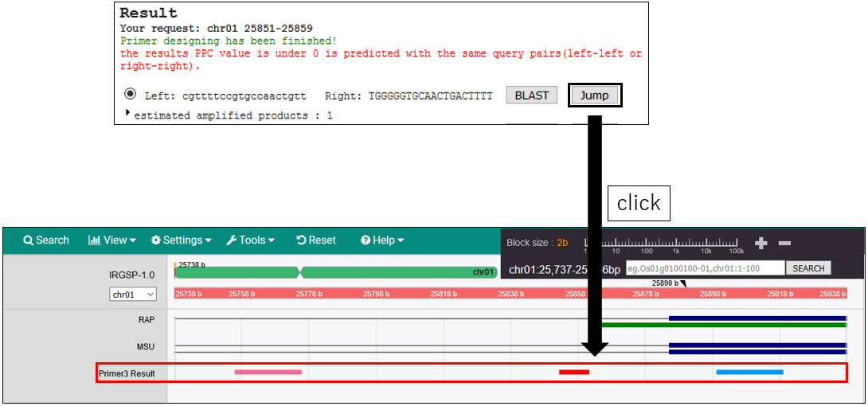The width and height of the screenshot is (868, 406).
Task: Click the BLAST button beside primer pair
Action: pyautogui.click(x=531, y=96)
